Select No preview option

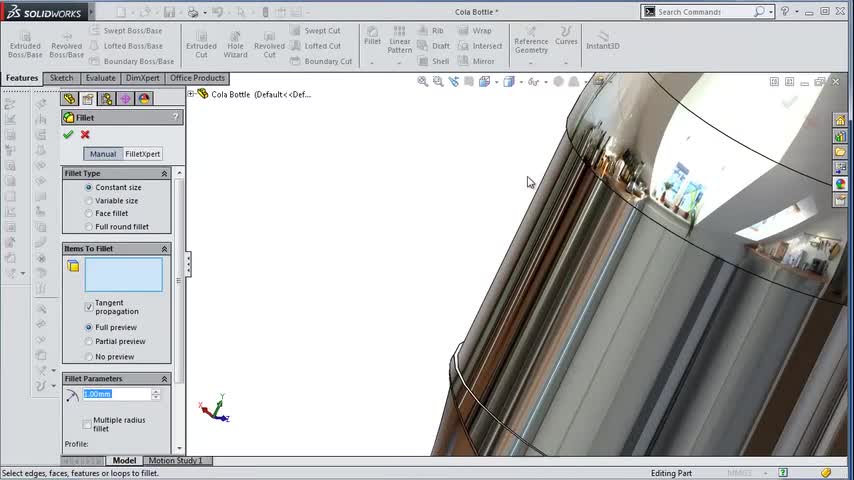pyautogui.click(x=89, y=357)
